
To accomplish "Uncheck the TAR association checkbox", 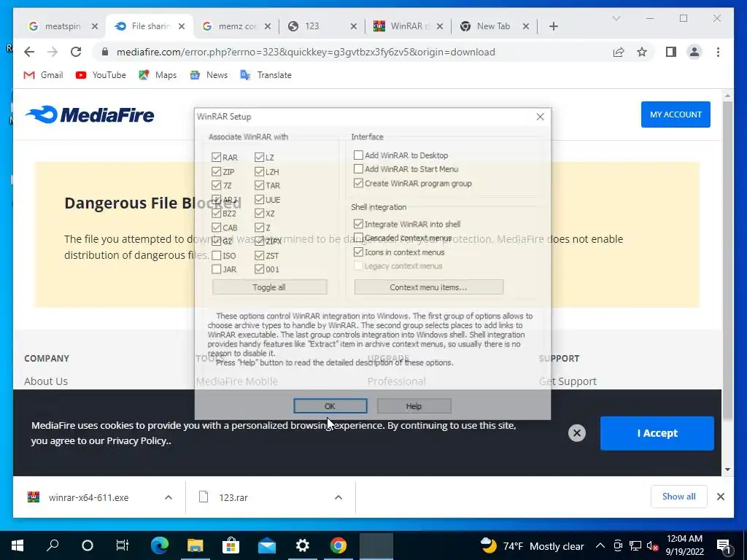I will tap(259, 185).
